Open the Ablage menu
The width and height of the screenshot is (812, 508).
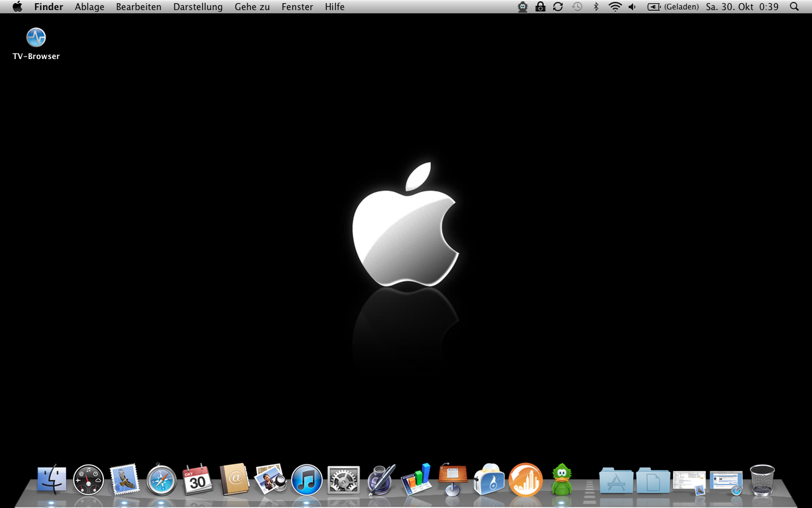point(89,7)
